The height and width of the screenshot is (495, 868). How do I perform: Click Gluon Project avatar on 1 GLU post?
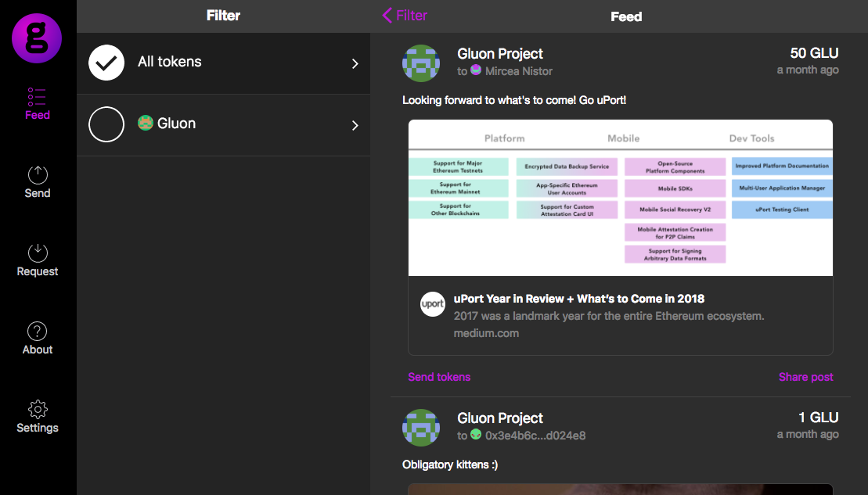click(421, 427)
